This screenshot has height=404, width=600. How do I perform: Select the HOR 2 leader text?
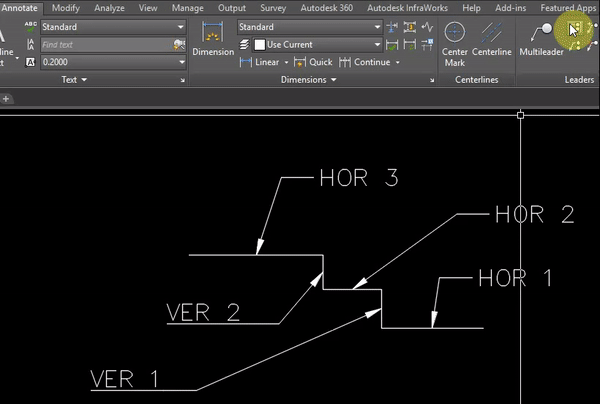pos(535,214)
